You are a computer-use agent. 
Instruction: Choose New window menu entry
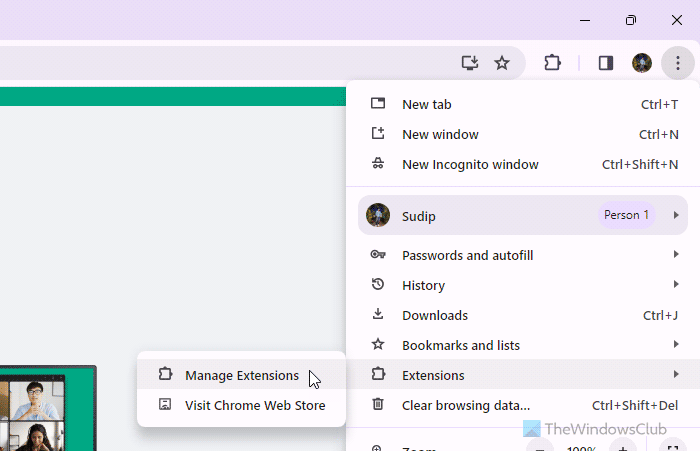point(523,134)
